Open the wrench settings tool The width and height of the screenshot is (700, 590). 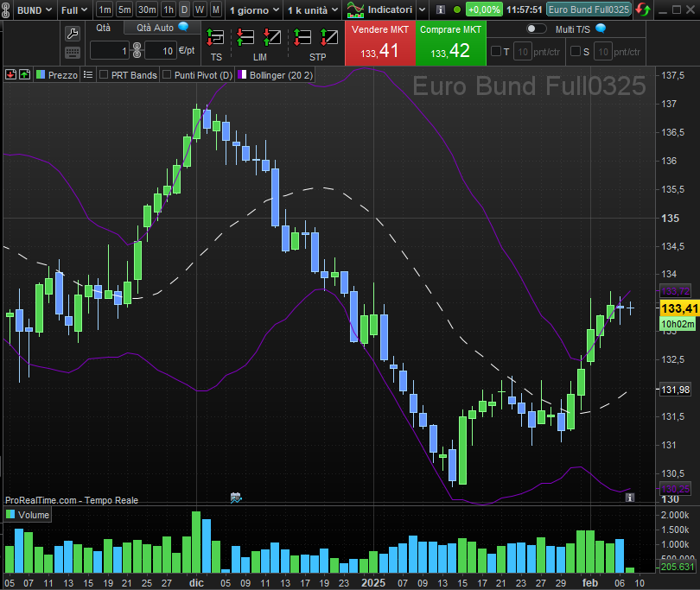click(73, 34)
